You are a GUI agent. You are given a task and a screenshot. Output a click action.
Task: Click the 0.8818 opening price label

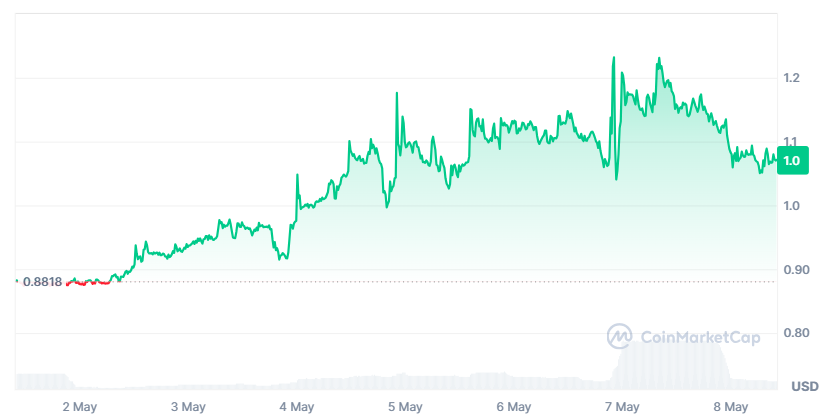[x=43, y=282]
